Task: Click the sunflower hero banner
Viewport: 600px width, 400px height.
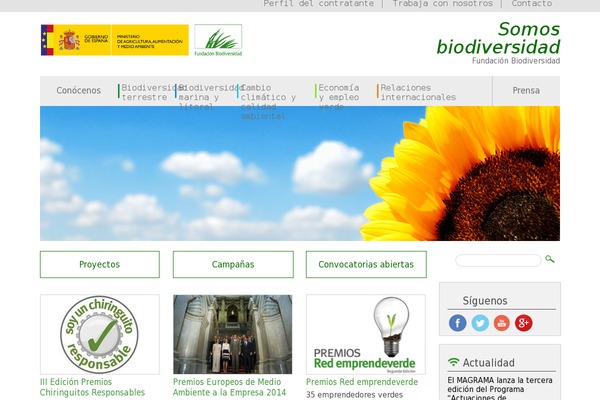Action: (300, 173)
